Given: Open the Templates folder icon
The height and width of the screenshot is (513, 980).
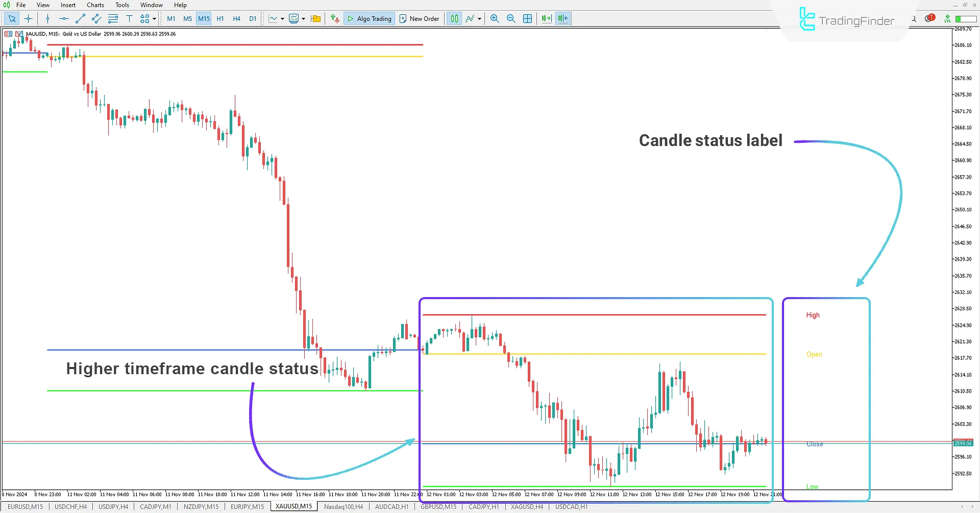Looking at the screenshot, I should (315, 18).
